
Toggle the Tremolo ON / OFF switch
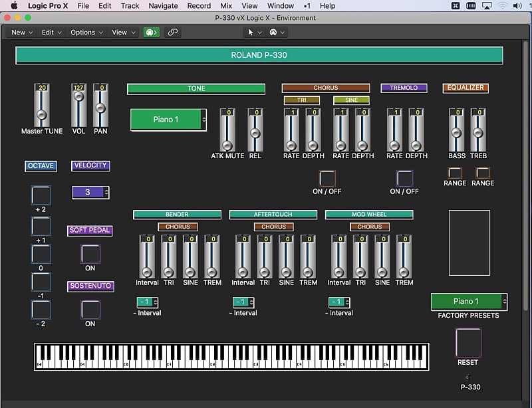(x=404, y=178)
